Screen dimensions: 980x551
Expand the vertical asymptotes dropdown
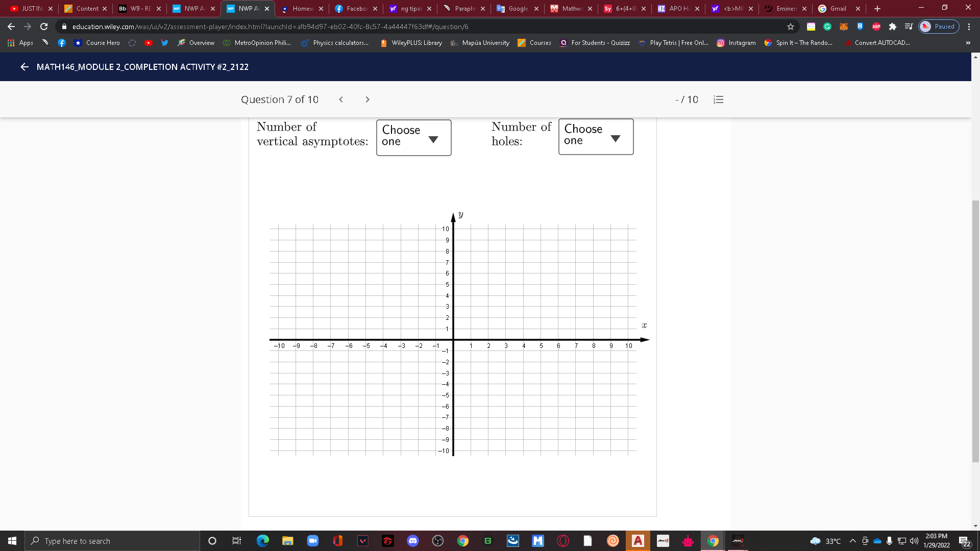pyautogui.click(x=413, y=137)
